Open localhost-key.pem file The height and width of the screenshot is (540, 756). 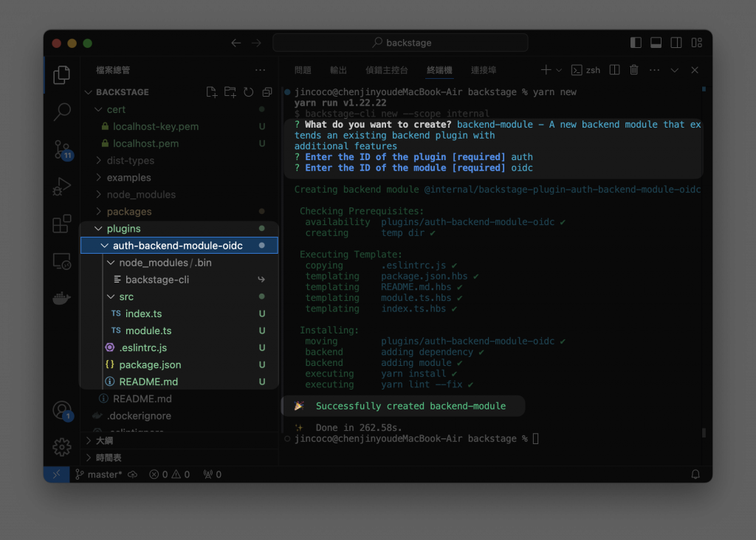pos(179,126)
